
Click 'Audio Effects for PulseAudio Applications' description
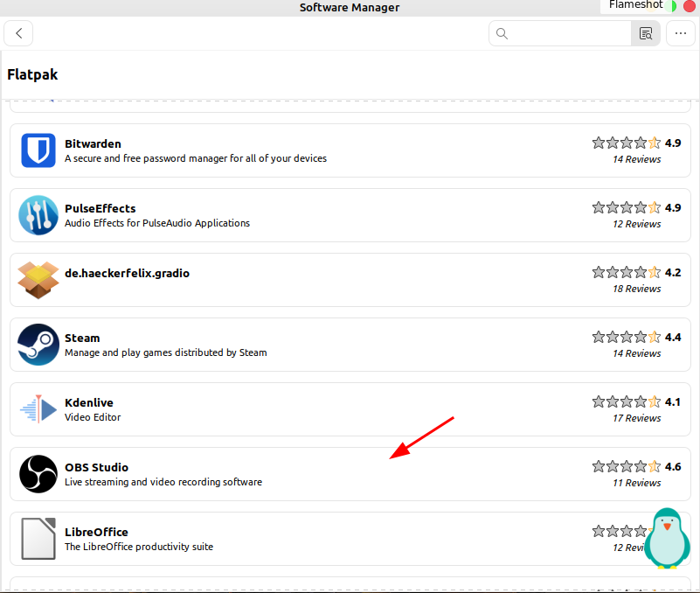157,223
